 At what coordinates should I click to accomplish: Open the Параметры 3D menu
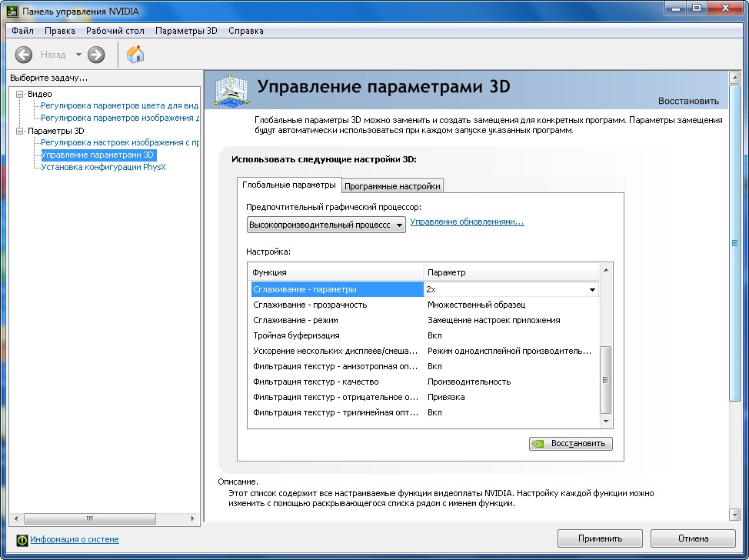coord(186,31)
